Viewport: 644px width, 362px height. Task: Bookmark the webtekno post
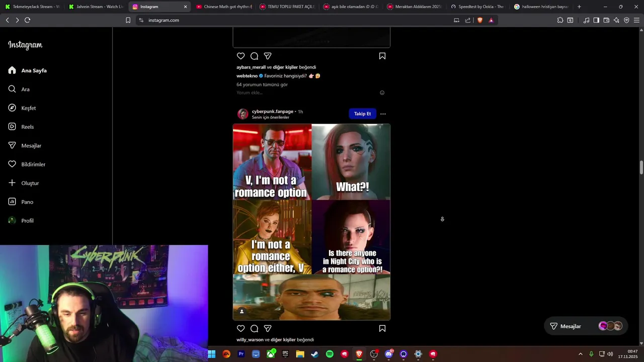tap(382, 56)
